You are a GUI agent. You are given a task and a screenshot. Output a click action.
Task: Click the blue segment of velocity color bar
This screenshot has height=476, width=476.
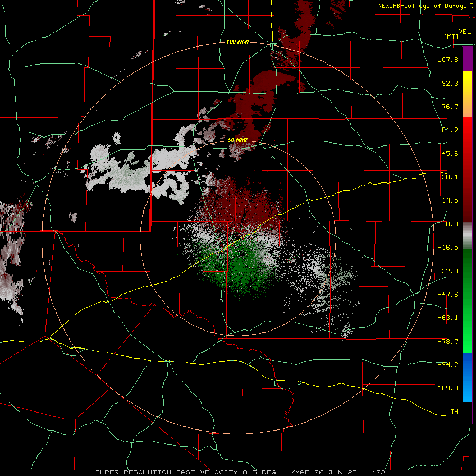[x=467, y=377]
